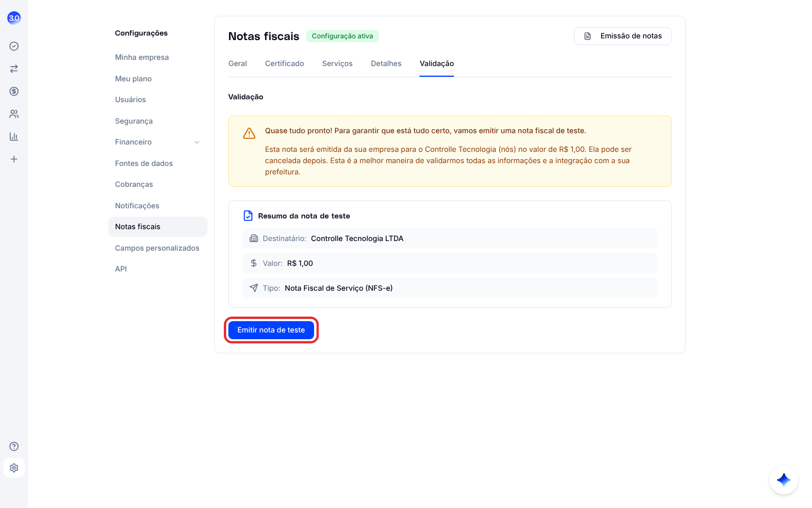Click the Controlle Tecnologia LTDA recipient text
The height and width of the screenshot is (508, 812).
[358, 239]
